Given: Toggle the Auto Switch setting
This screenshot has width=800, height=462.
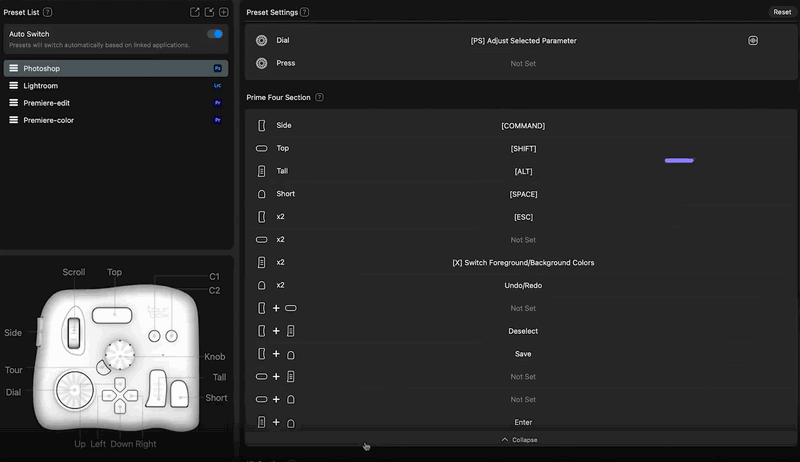Looking at the screenshot, I should [x=214, y=34].
